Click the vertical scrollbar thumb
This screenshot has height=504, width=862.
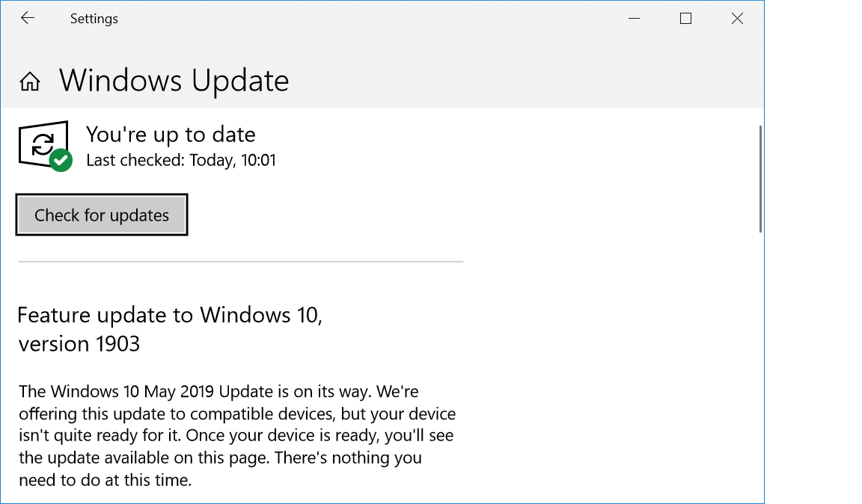[760, 179]
